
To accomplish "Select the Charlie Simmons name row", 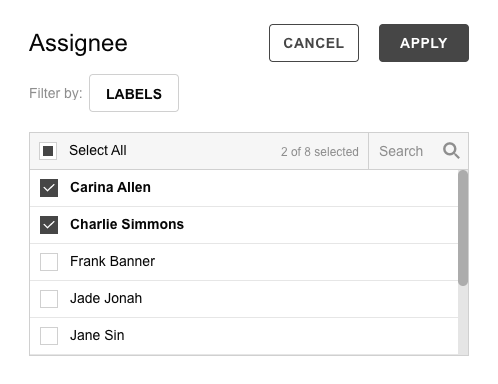I will point(244,225).
